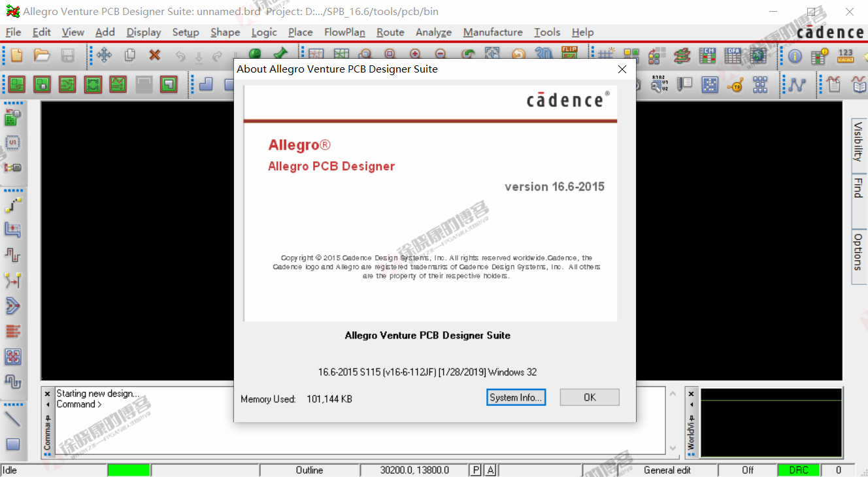Open the Setup menu
Image resolution: width=868 pixels, height=477 pixels.
click(x=186, y=32)
